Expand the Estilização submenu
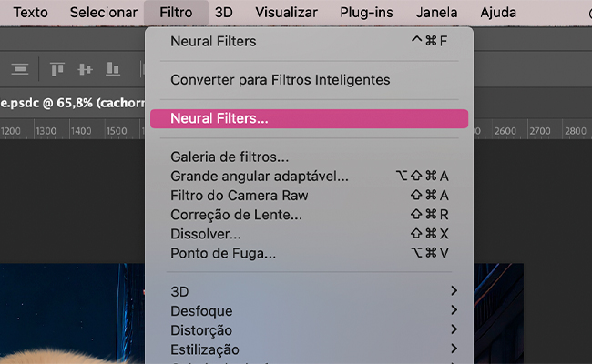Viewport: 592px width, 364px height. click(310, 349)
